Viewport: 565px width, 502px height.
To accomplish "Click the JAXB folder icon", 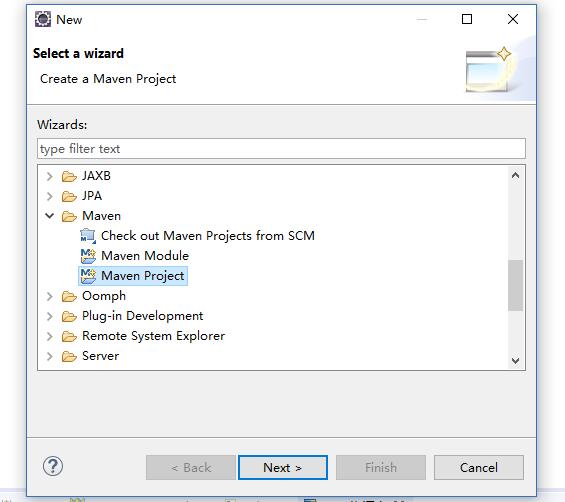I will coord(69,176).
